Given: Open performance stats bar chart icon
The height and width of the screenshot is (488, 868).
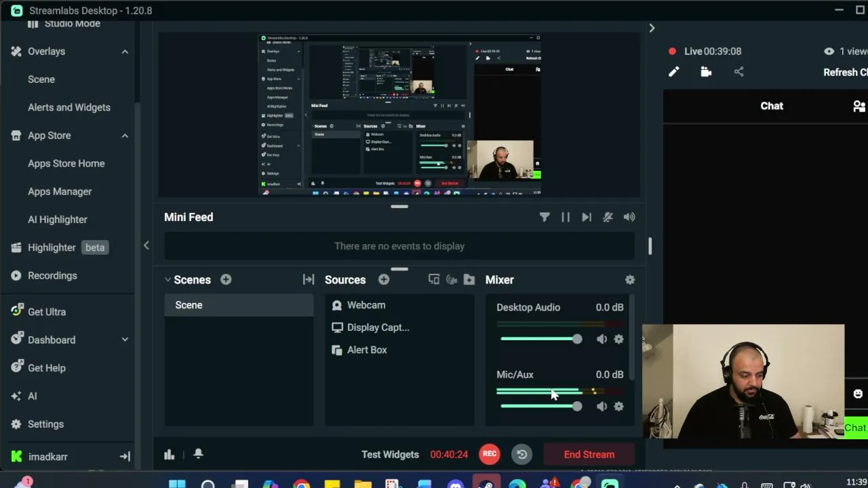Looking at the screenshot, I should (170, 454).
